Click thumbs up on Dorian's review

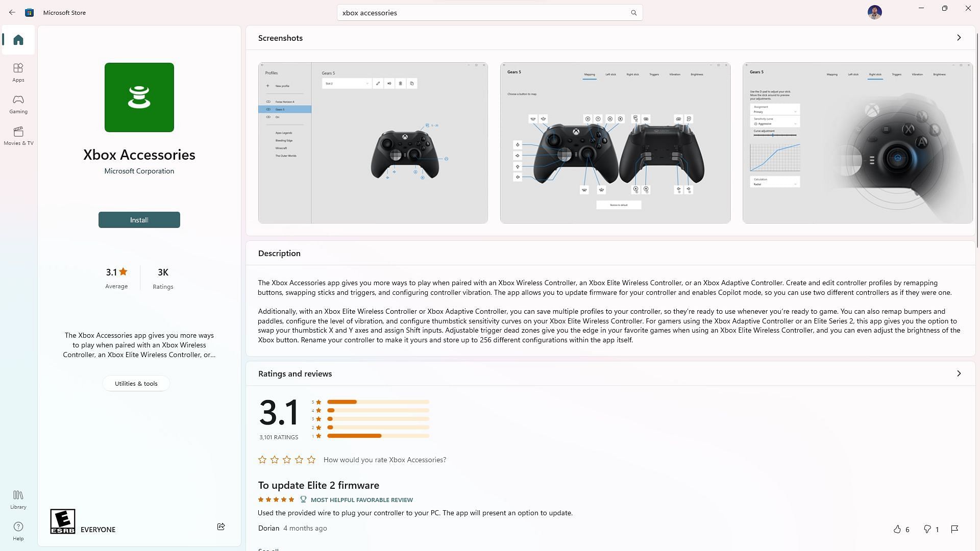pyautogui.click(x=897, y=529)
